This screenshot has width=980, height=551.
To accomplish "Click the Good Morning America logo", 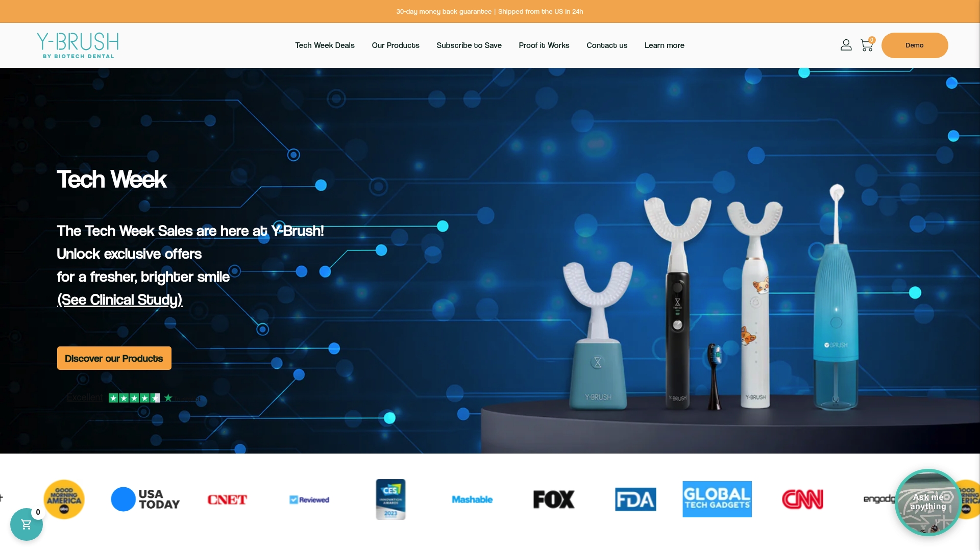I will (x=64, y=499).
